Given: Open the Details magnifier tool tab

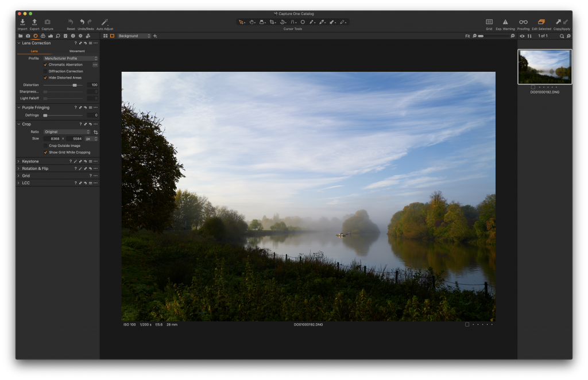Looking at the screenshot, I should [x=58, y=36].
